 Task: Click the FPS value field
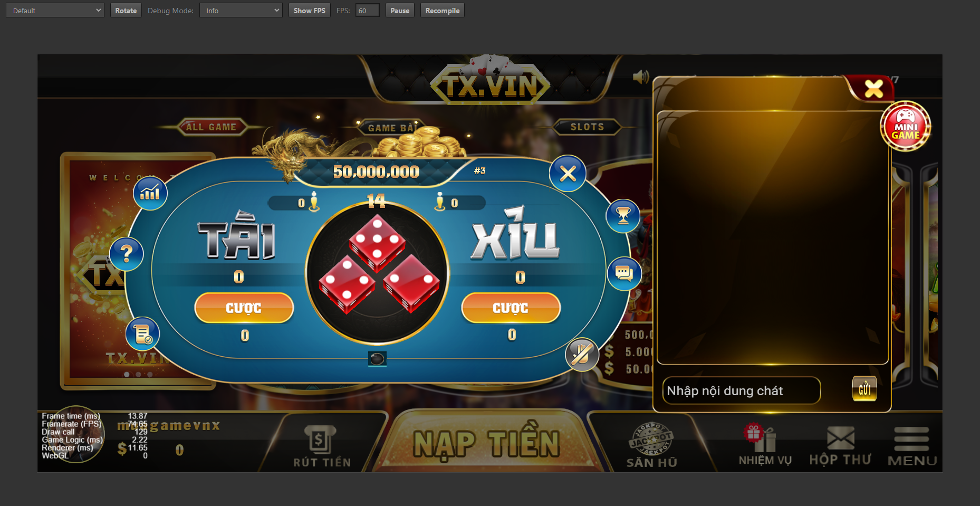tap(367, 11)
